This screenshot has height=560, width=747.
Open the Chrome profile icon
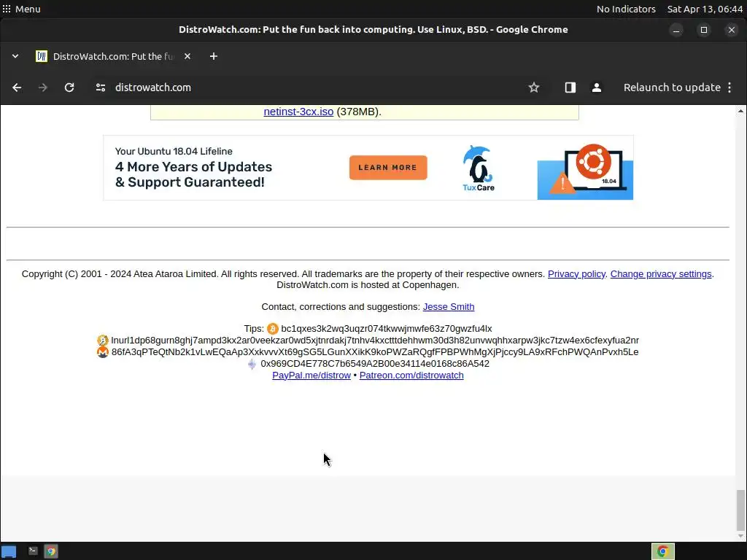(x=597, y=87)
